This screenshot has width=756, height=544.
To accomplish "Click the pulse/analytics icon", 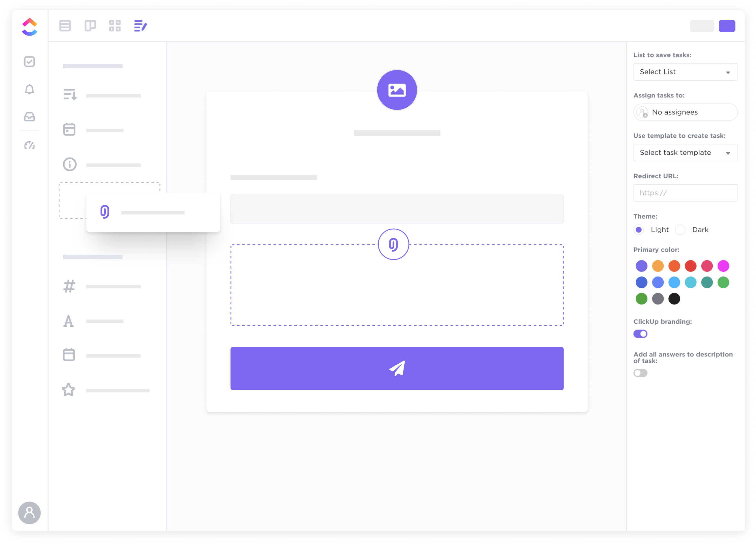I will 29,145.
